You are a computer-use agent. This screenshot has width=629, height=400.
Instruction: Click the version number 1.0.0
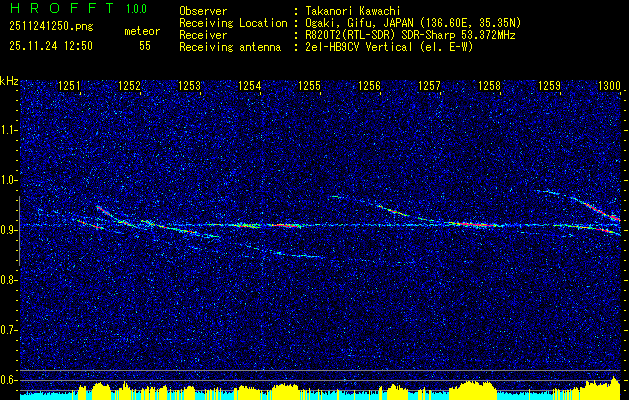[136, 9]
